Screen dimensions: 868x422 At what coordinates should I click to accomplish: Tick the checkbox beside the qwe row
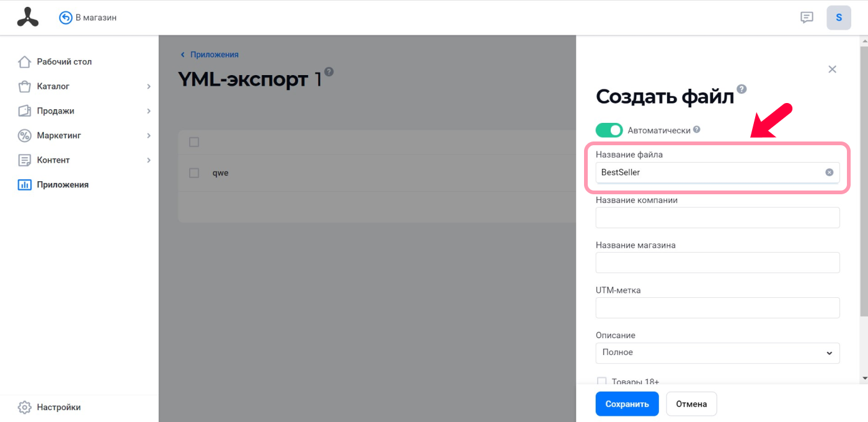[194, 173]
